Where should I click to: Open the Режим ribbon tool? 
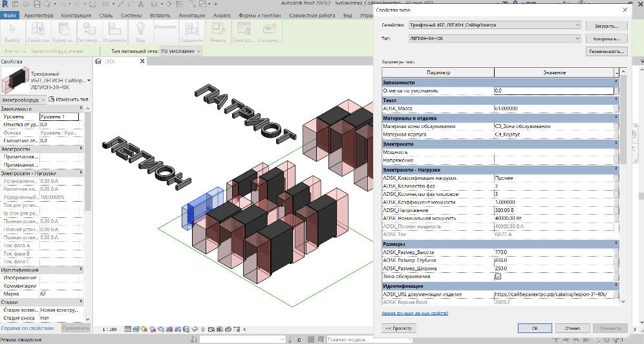[218, 28]
